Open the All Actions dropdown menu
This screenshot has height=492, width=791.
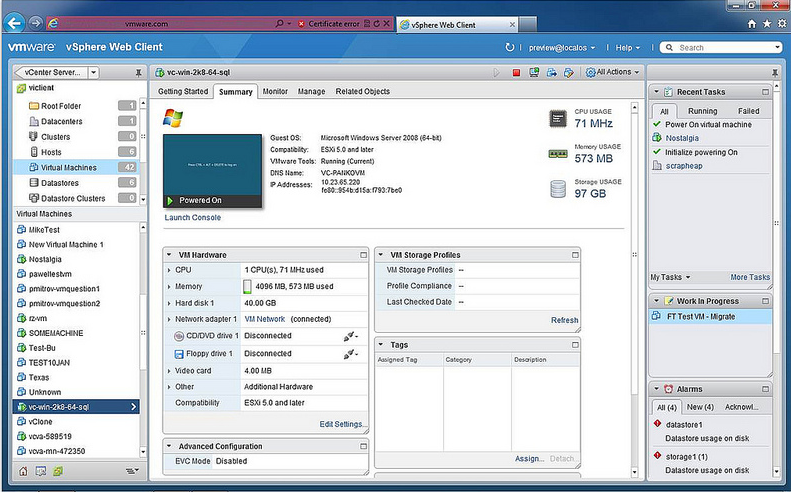(612, 73)
